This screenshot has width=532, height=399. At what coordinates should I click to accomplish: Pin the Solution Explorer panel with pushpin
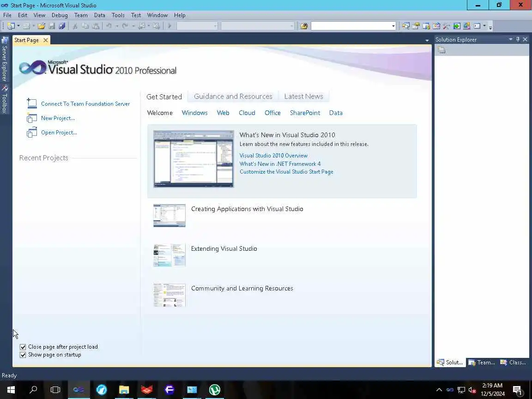point(518,39)
